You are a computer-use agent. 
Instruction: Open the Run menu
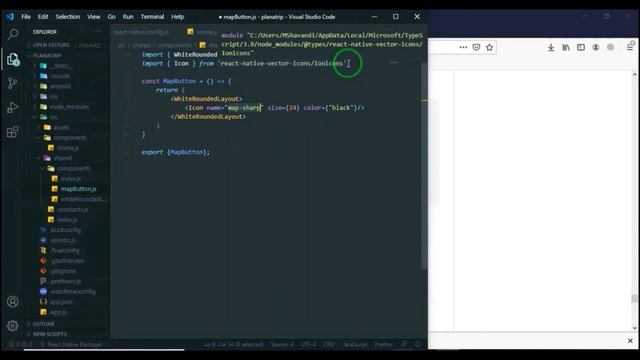pos(128,17)
